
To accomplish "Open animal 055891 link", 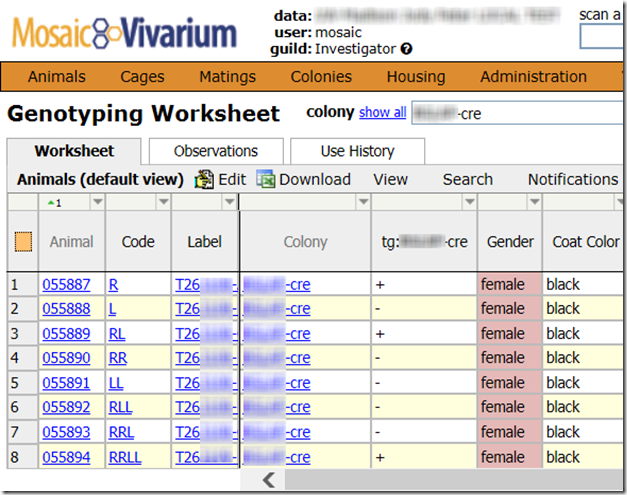I will 66,383.
